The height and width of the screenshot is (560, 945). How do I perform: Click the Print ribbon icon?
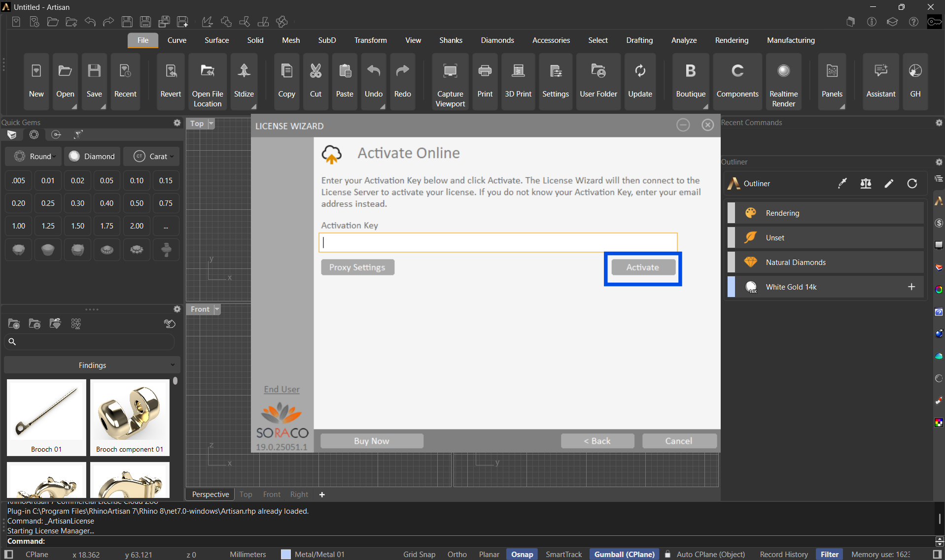coord(485,81)
